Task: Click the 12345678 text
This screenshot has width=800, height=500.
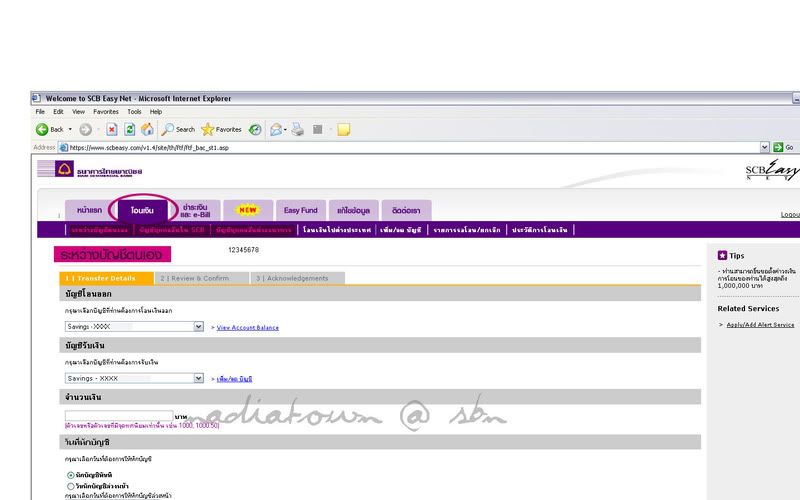Action: click(243, 249)
